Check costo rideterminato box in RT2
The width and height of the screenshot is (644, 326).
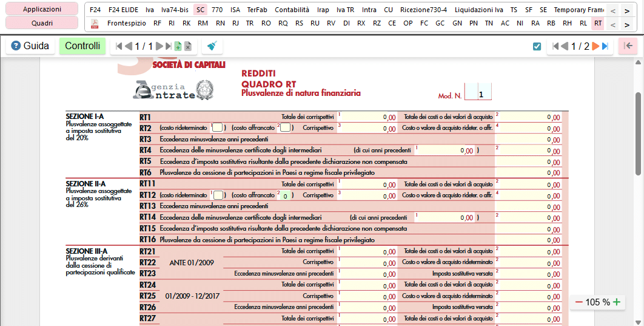coord(218,127)
